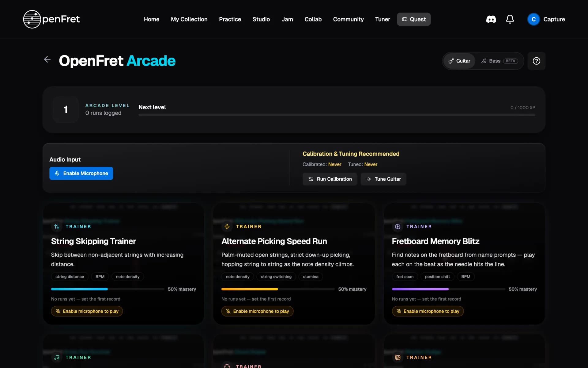Click '0 / 1000 XP' text
The height and width of the screenshot is (368, 588).
[523, 108]
